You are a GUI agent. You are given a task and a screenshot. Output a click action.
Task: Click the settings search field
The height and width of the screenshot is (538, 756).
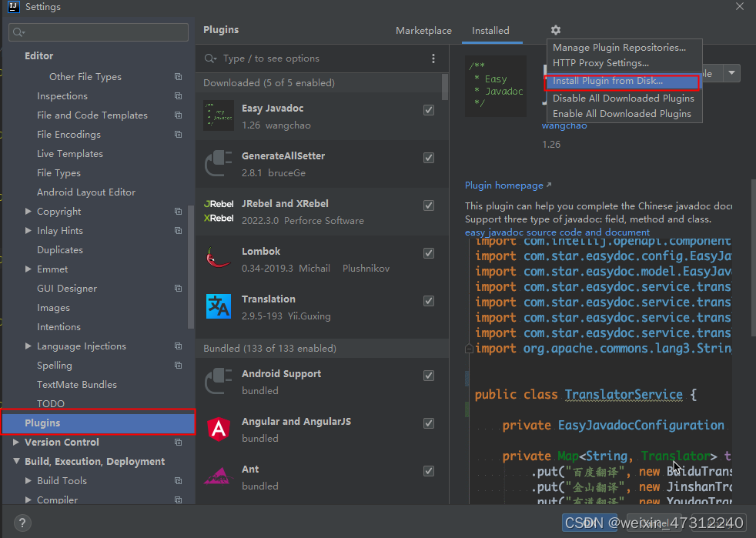[99, 32]
